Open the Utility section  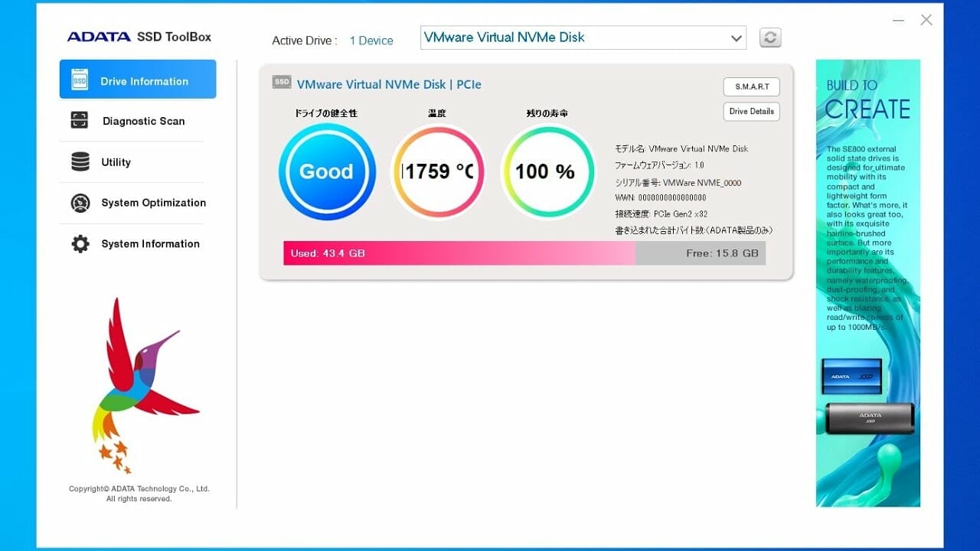point(116,162)
